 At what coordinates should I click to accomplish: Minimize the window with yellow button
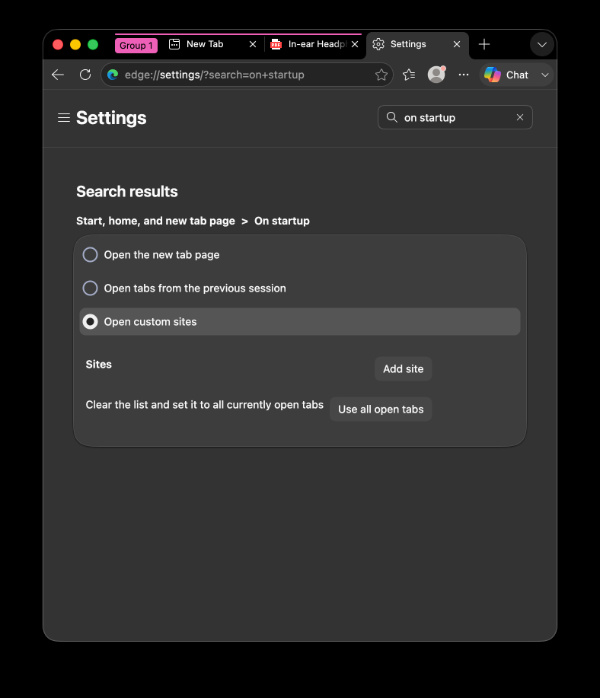tap(75, 45)
